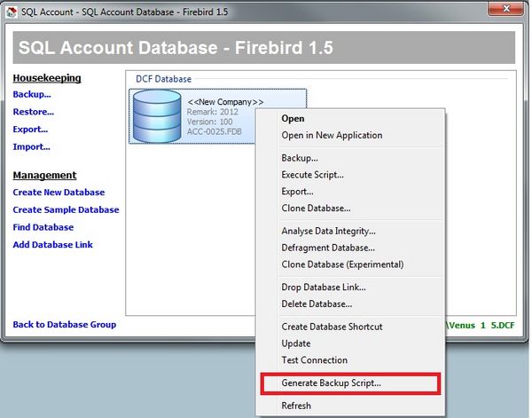This screenshot has width=532, height=418.
Task: Click the Restore housekeeping link
Action: click(x=34, y=112)
